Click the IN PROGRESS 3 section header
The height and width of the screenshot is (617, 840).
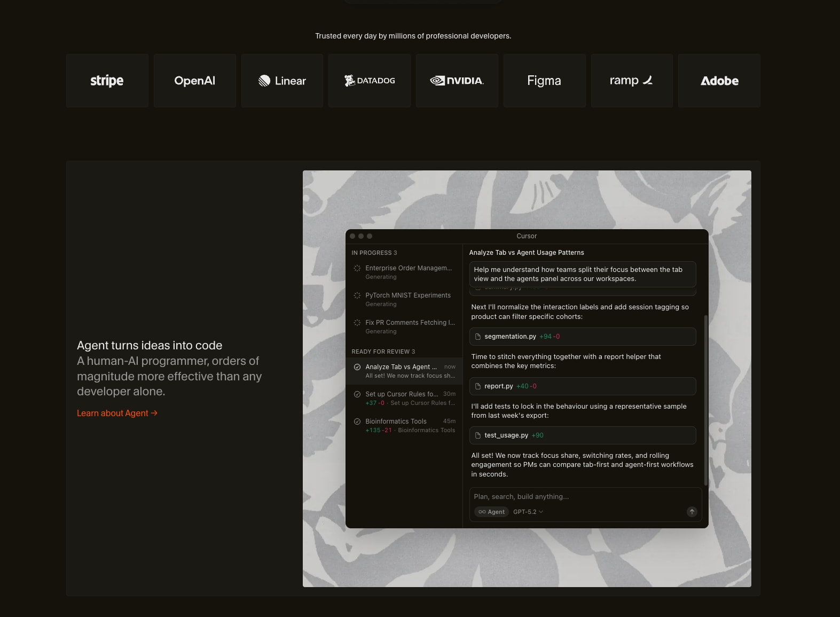(x=374, y=253)
